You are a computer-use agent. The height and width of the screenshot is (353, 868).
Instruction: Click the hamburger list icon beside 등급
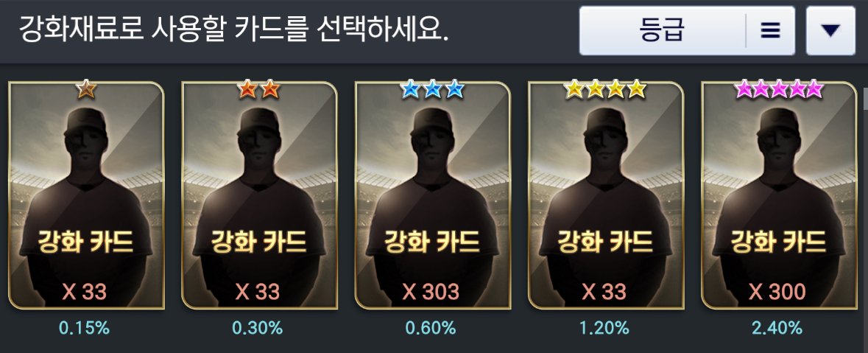click(770, 31)
